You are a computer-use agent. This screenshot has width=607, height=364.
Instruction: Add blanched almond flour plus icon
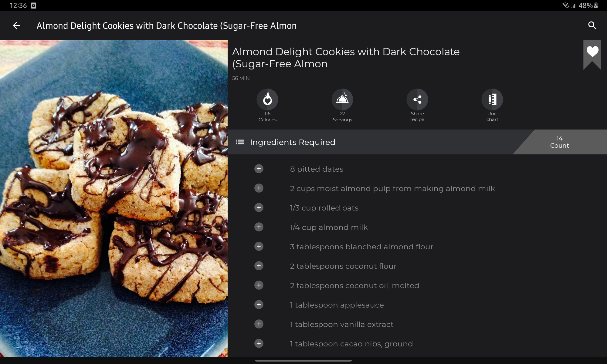tap(259, 246)
